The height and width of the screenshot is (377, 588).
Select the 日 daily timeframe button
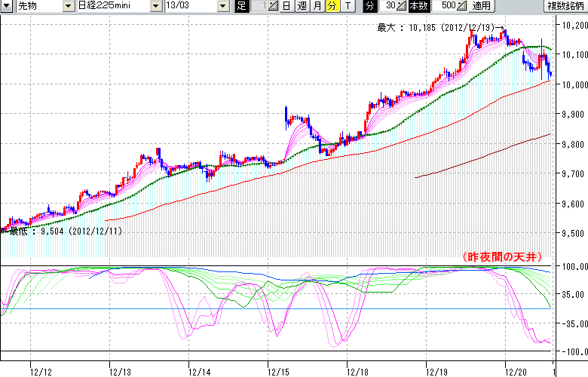tap(286, 6)
